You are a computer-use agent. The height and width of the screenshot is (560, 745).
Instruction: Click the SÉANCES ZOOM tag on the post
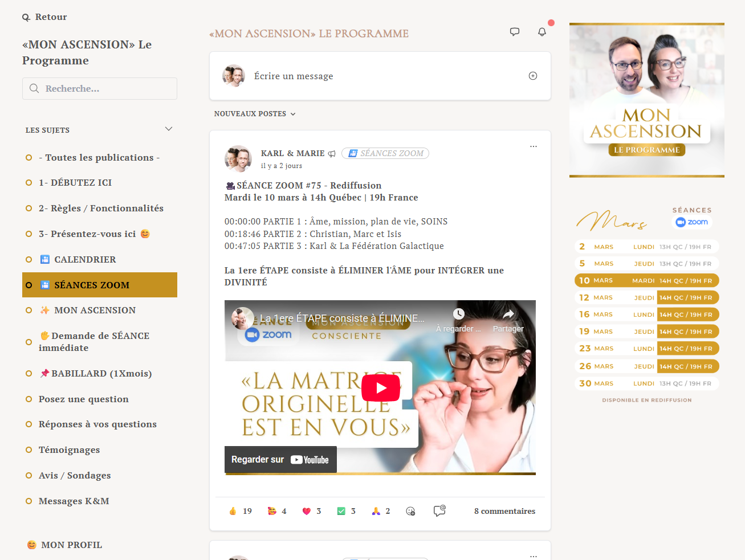(385, 153)
